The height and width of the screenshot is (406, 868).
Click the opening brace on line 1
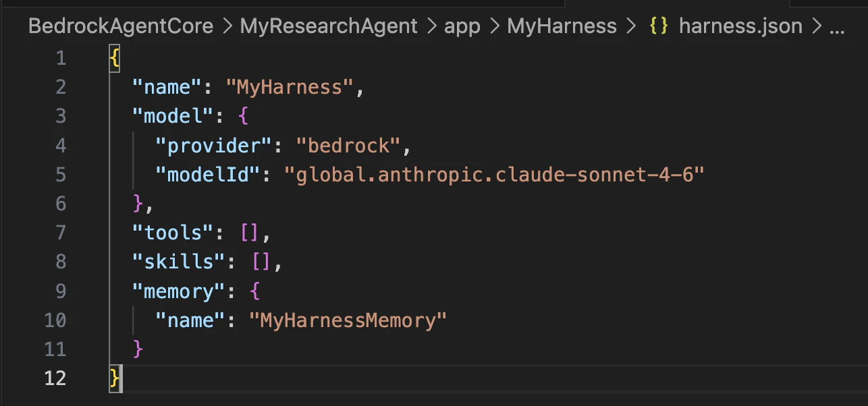(x=115, y=58)
